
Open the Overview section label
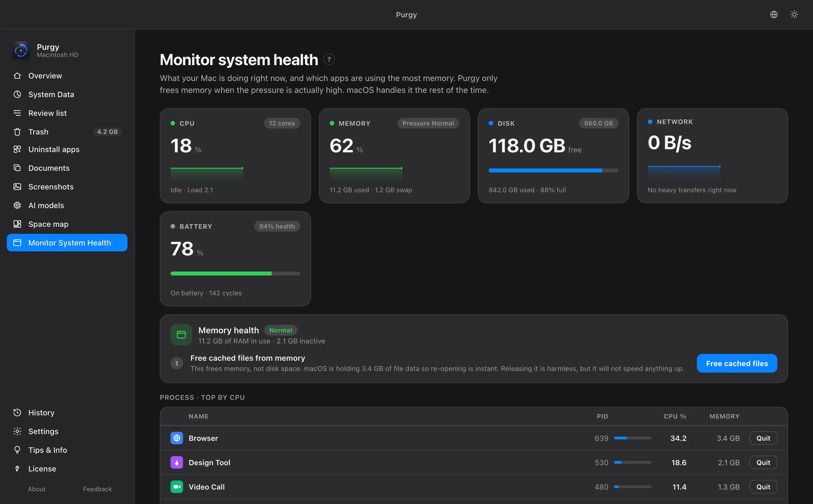click(x=45, y=76)
